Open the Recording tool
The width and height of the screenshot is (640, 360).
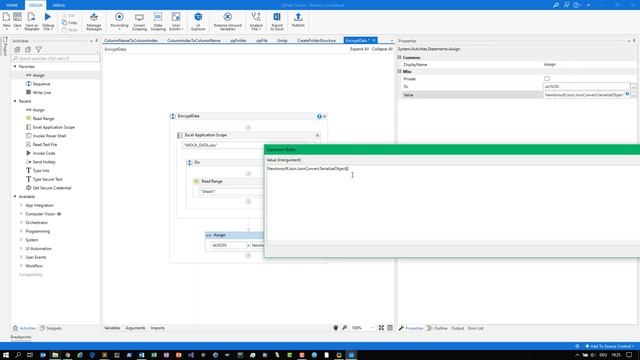(x=119, y=21)
